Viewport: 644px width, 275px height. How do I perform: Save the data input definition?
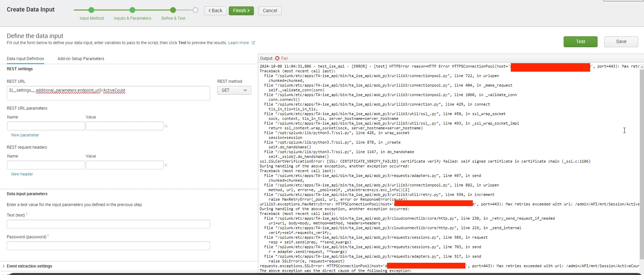click(621, 41)
